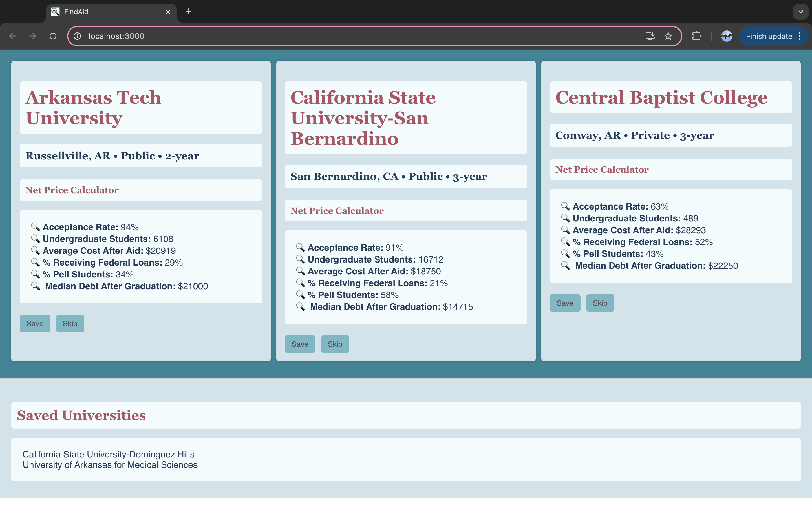Skip California State University-San Bernardino

pos(335,344)
